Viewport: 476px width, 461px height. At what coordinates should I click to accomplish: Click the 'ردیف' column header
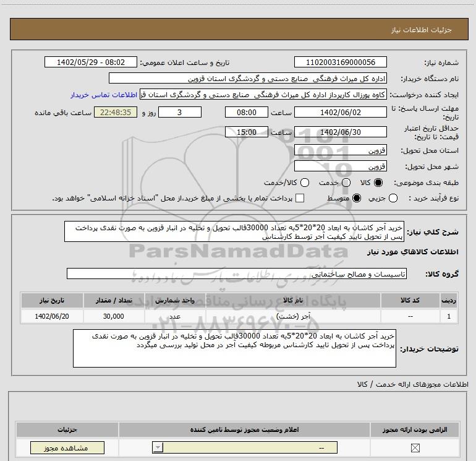tap(449, 301)
